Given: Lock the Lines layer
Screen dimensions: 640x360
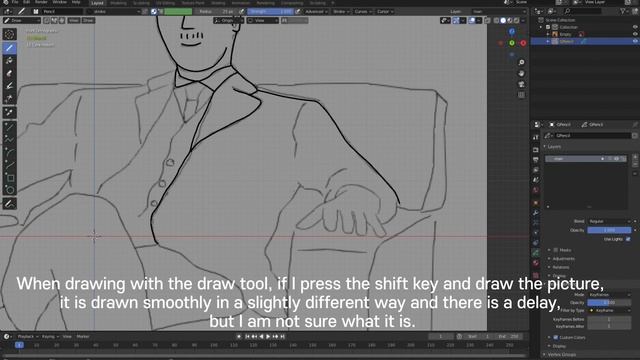Looking at the screenshot, I should click(623, 159).
